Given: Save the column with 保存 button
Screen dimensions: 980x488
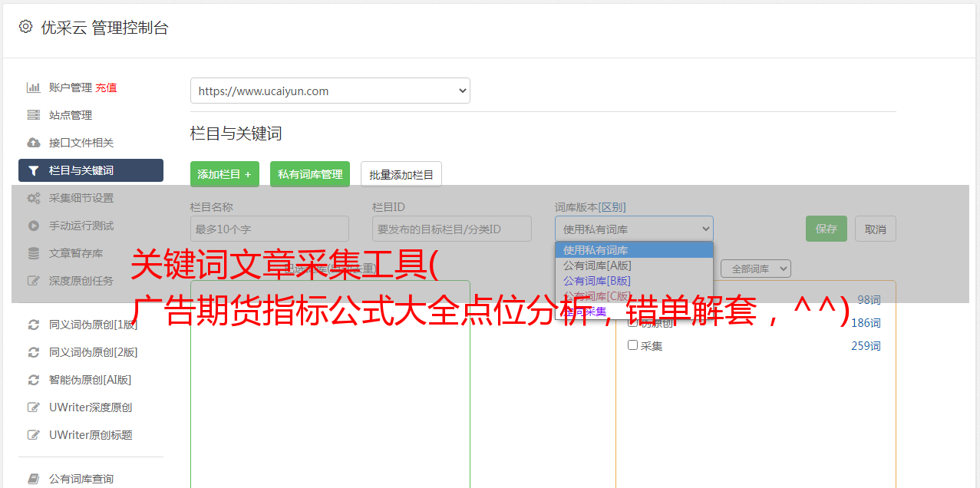Looking at the screenshot, I should tap(827, 229).
